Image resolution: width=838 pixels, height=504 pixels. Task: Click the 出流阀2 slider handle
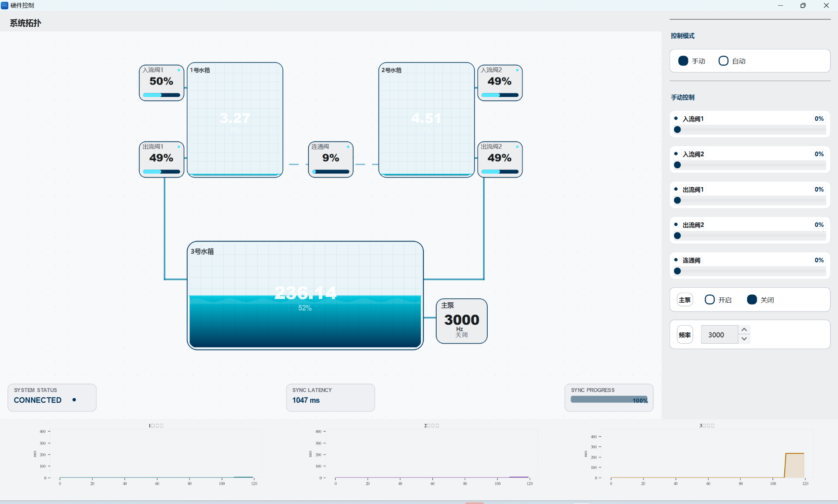tap(678, 236)
